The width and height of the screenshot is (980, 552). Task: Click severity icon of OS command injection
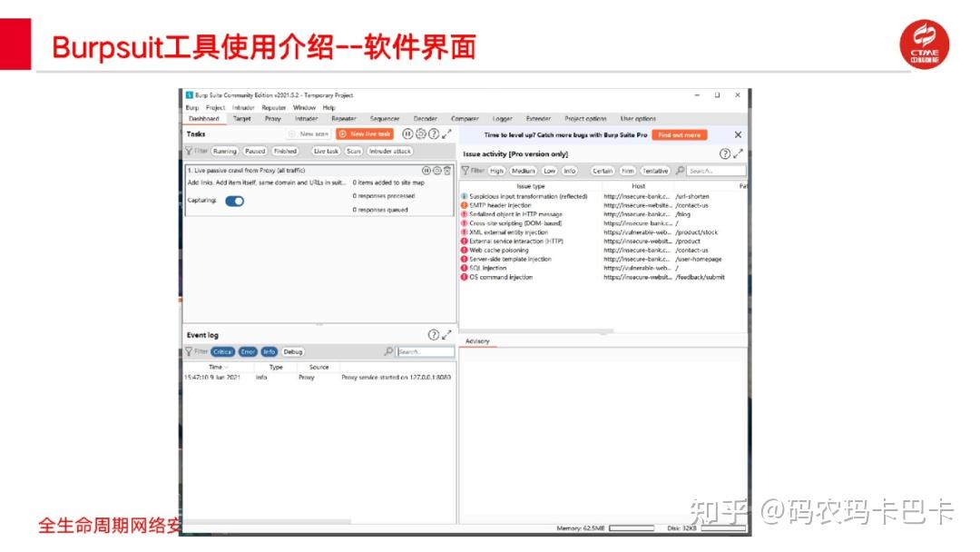point(465,277)
